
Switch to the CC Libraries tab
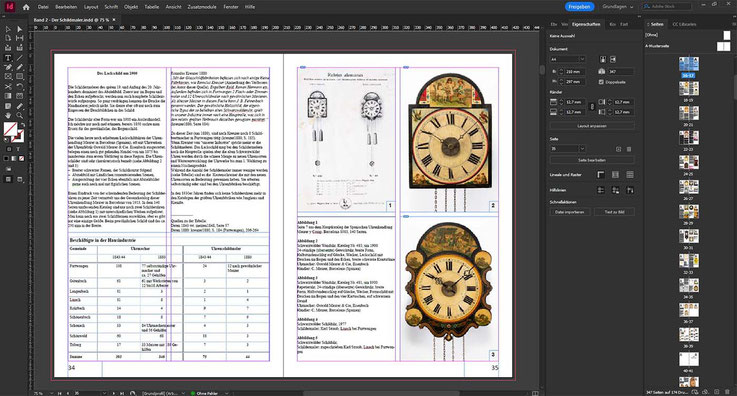click(x=684, y=24)
